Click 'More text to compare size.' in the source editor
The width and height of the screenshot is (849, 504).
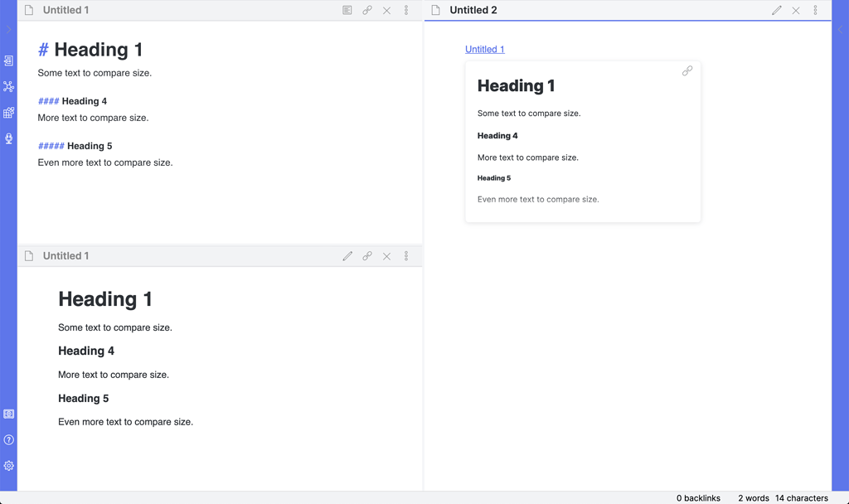[93, 118]
